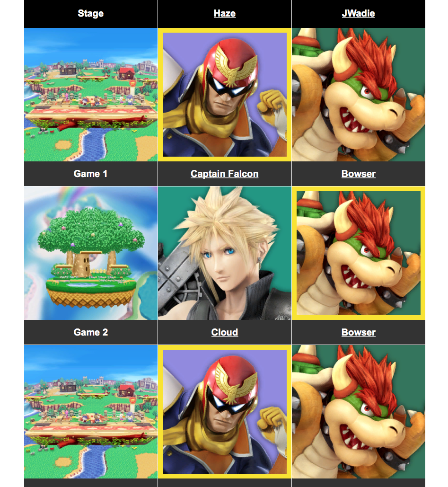Screen dimensions: 448x487
Task: Click the Captain Falcon character link
Action: click(x=224, y=174)
